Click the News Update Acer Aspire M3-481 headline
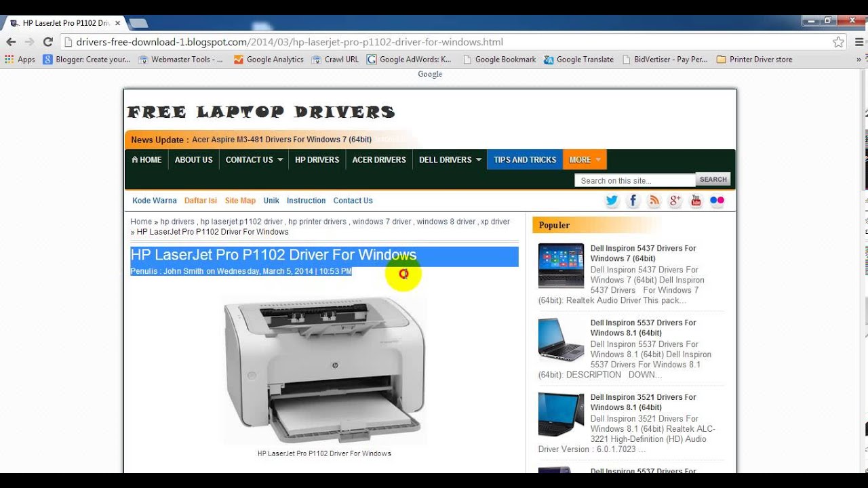 coord(281,140)
